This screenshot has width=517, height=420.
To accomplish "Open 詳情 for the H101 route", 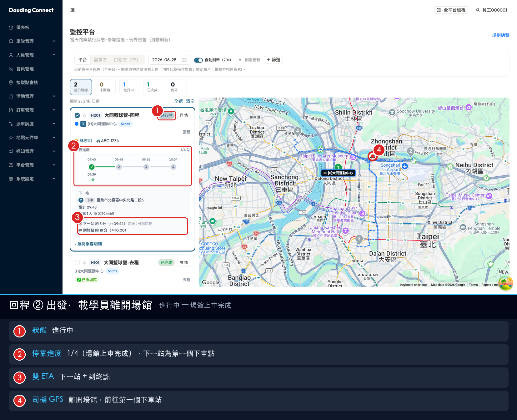I will coord(184,263).
